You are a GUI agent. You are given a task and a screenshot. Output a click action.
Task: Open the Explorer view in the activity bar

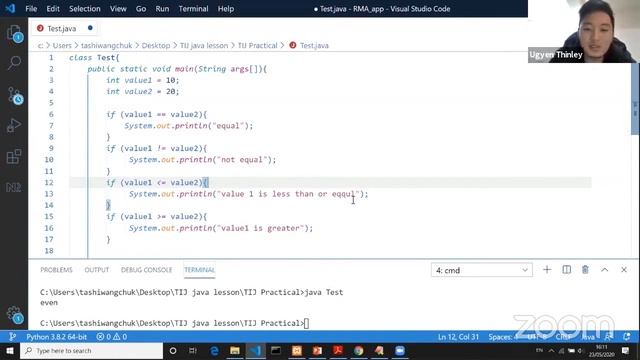pos(14,33)
